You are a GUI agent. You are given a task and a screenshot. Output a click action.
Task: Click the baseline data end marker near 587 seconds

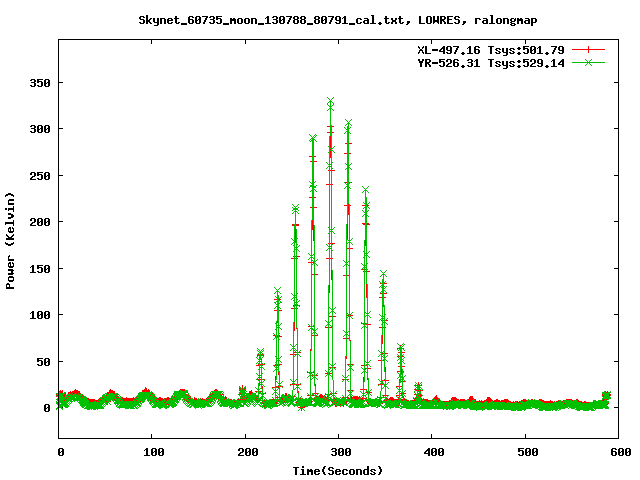(606, 395)
